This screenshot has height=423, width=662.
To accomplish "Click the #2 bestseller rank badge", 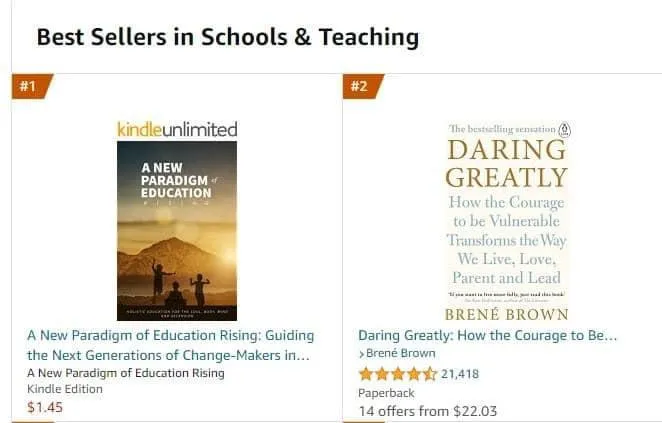I will [x=362, y=86].
